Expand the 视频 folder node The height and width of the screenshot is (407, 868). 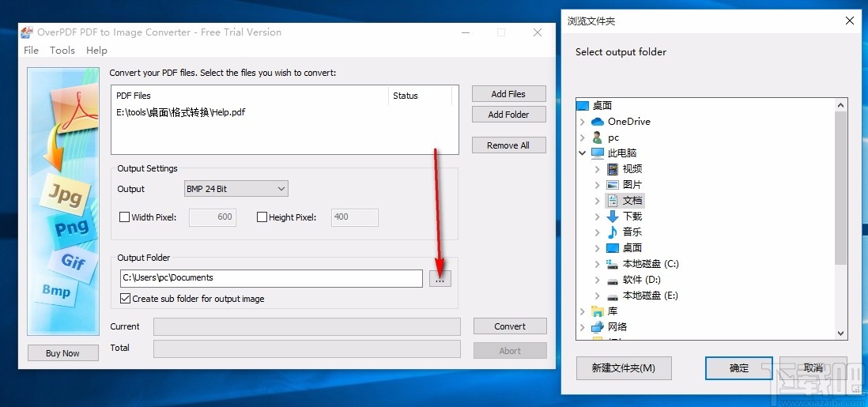598,169
